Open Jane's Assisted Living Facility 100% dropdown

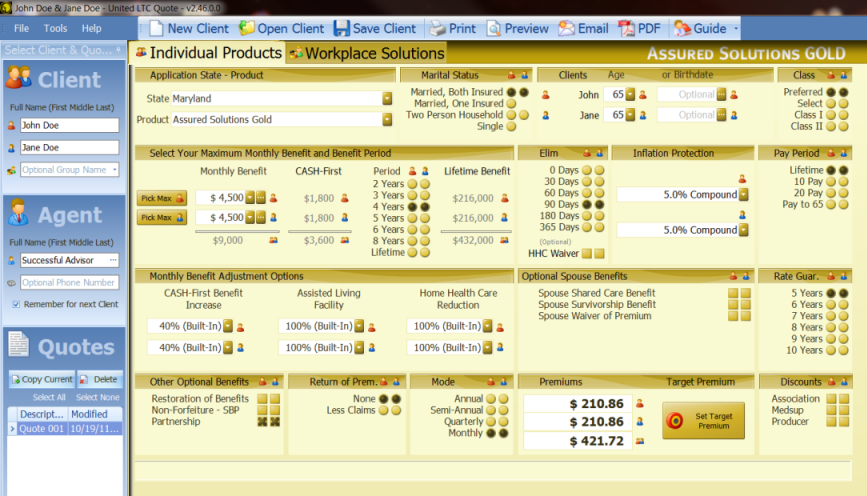359,347
